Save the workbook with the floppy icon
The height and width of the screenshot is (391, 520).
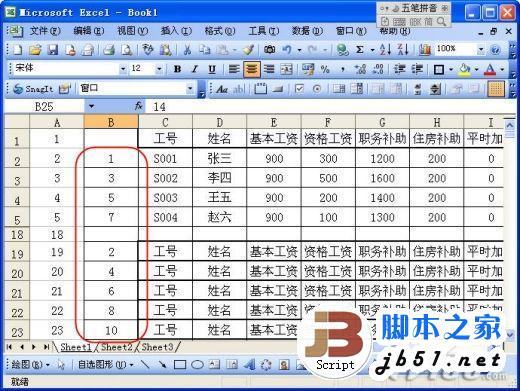[53, 50]
